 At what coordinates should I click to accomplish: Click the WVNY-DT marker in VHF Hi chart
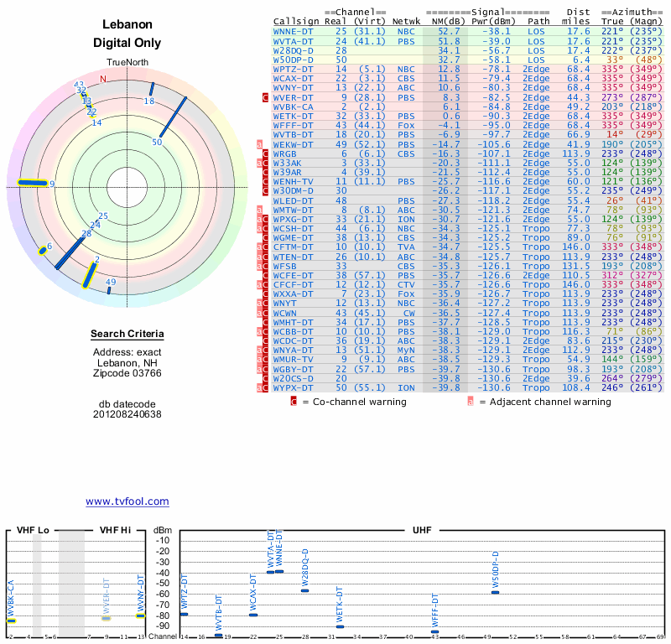(x=141, y=616)
